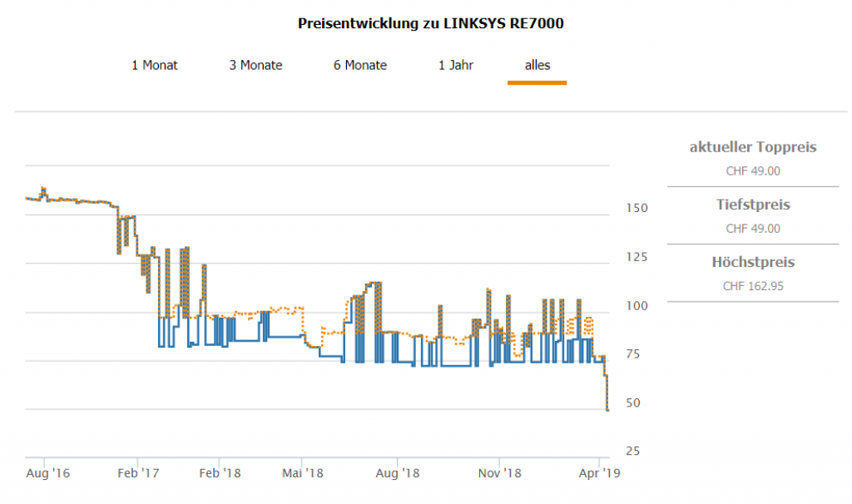The image size is (852, 504).
Task: Show the 6 Monate price history
Action: click(360, 65)
